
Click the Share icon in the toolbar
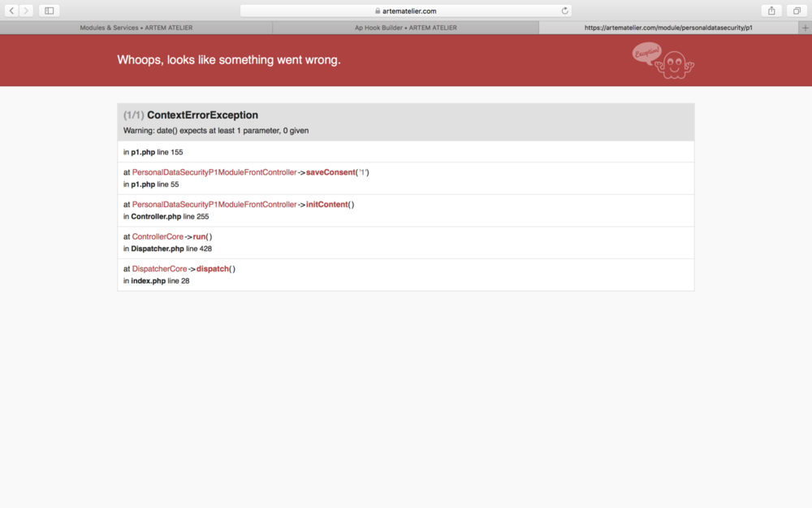click(771, 11)
